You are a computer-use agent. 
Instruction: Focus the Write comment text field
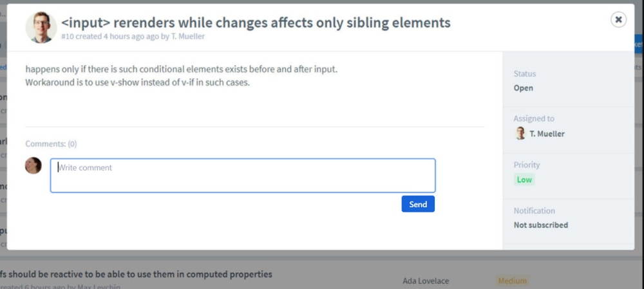(243, 176)
